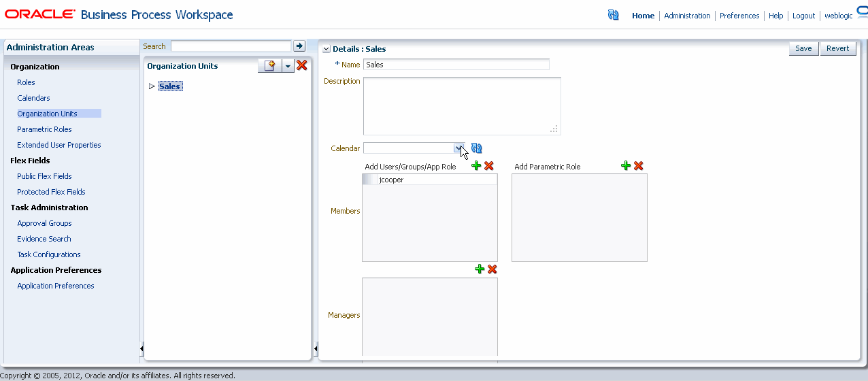Viewport: 868px width, 381px height.
Task: Expand the Sales tree node
Action: [x=152, y=86]
